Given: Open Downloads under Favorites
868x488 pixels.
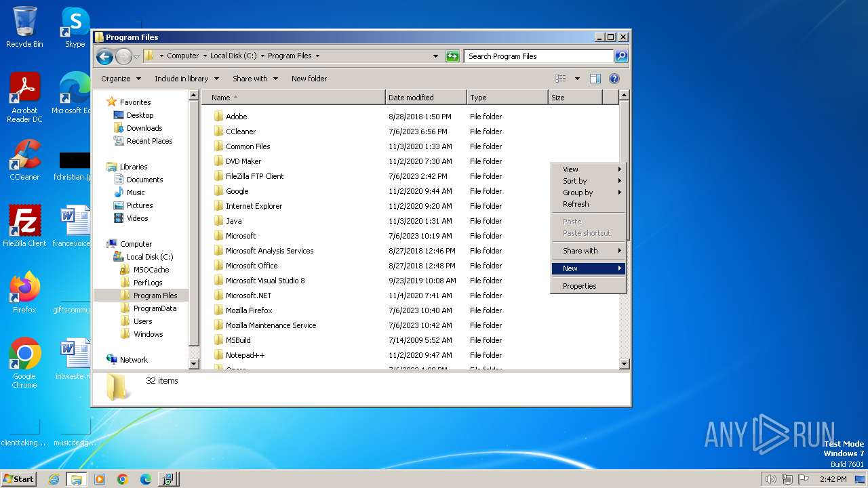Looking at the screenshot, I should pyautogui.click(x=144, y=128).
